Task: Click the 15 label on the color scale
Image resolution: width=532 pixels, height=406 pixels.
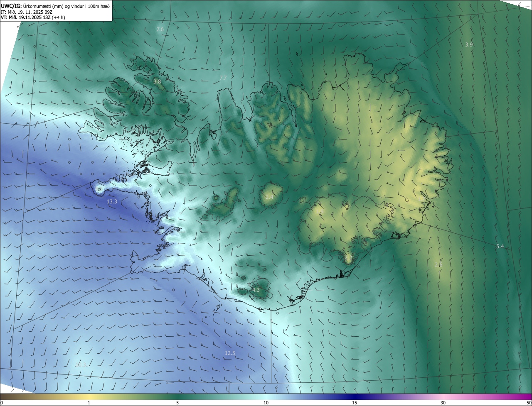Action: [x=355, y=403]
